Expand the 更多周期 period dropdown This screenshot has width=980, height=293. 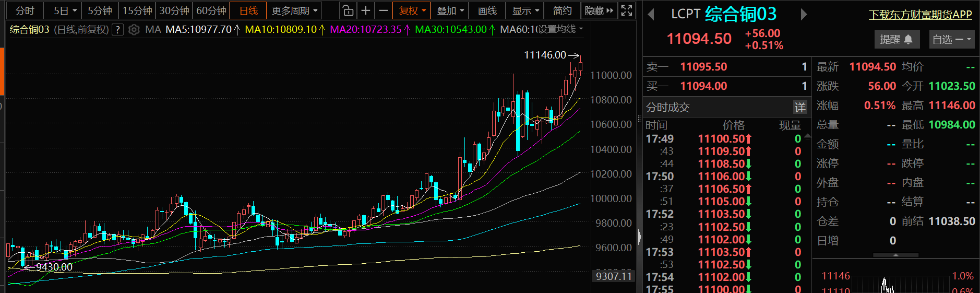[x=294, y=10]
